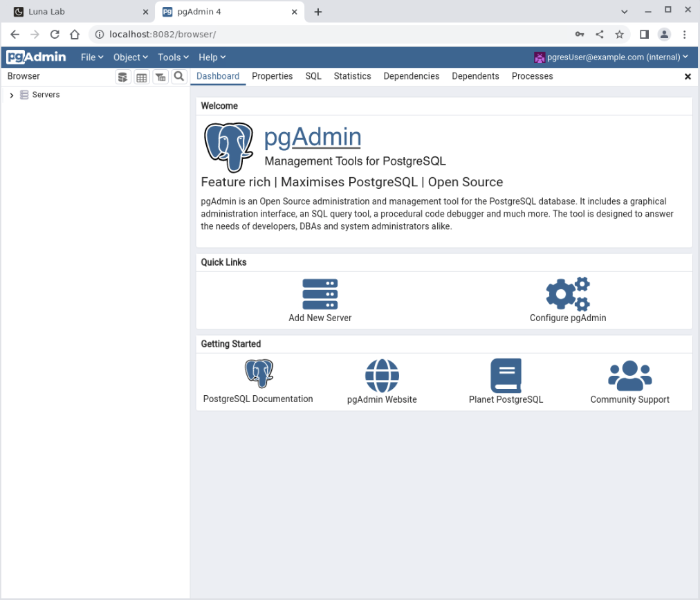Open the Community Support link text
The image size is (700, 600).
(630, 399)
